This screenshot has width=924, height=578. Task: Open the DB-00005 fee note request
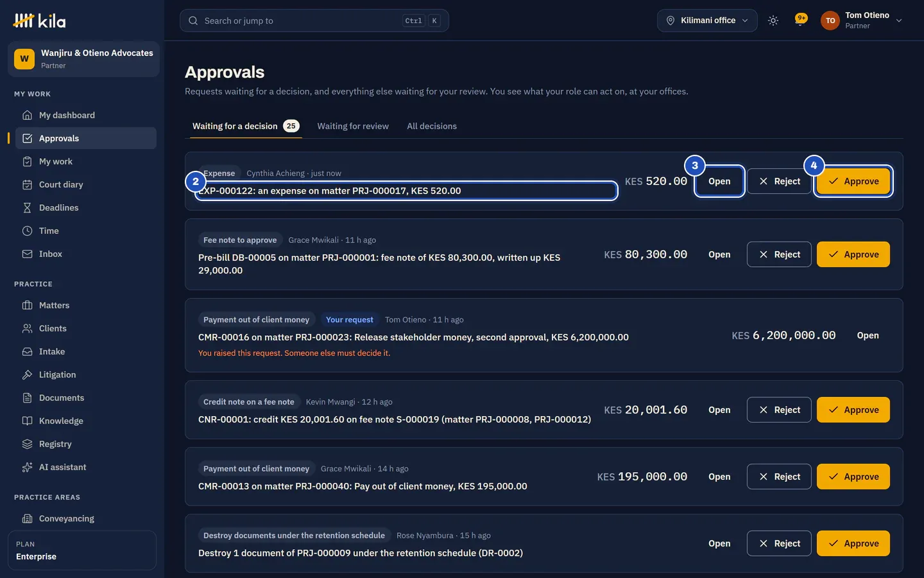(x=719, y=254)
